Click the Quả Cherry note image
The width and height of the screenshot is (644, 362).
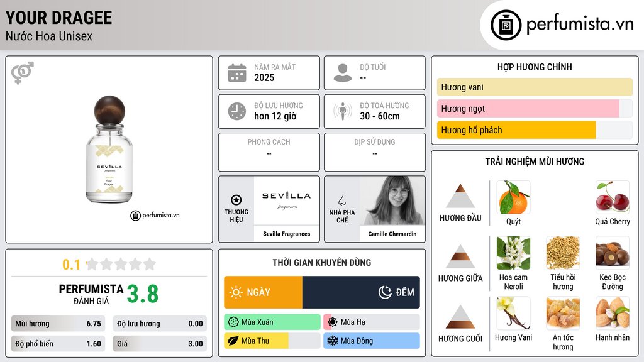[x=613, y=197]
